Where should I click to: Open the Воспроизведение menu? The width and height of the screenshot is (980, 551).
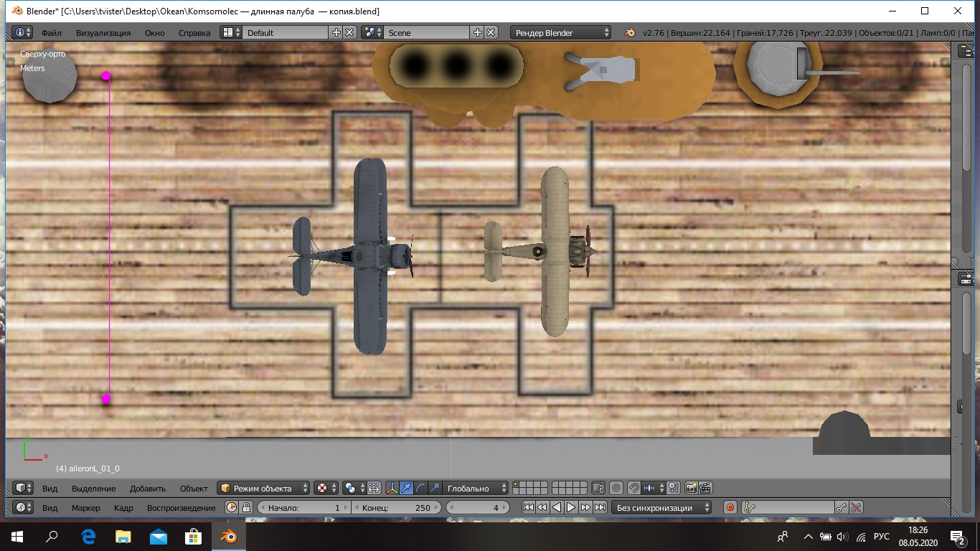click(x=182, y=508)
